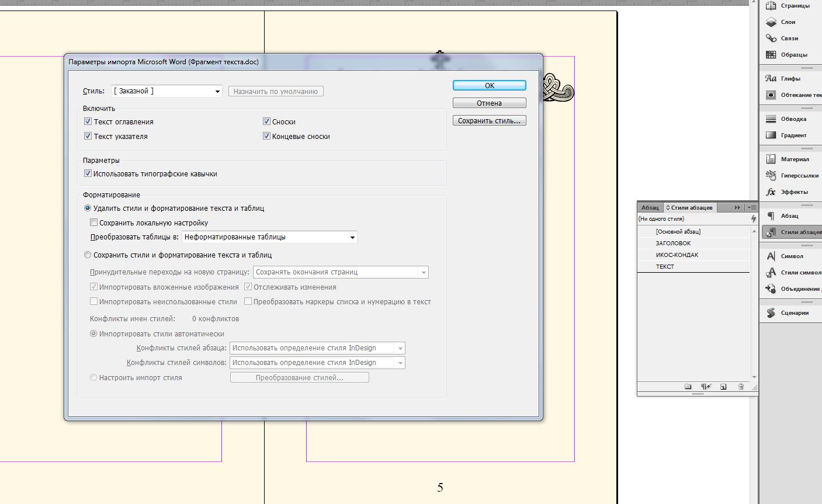Image resolution: width=822 pixels, height=504 pixels.
Task: Open the Градиент panel icon
Action: pyautogui.click(x=771, y=135)
